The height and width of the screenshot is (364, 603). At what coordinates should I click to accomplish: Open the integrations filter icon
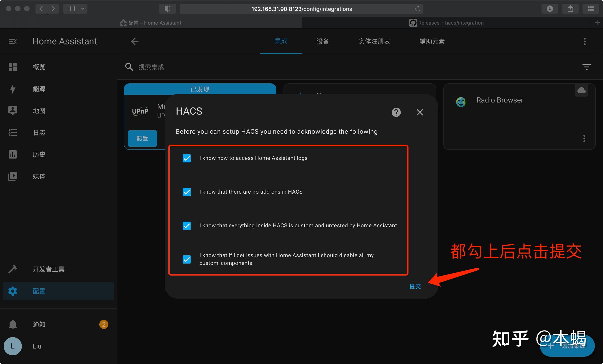586,67
